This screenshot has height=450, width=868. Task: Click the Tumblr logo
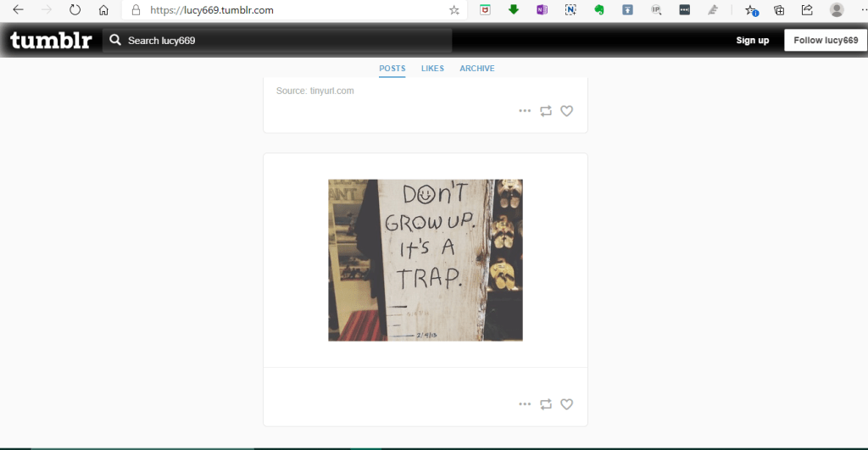[51, 40]
